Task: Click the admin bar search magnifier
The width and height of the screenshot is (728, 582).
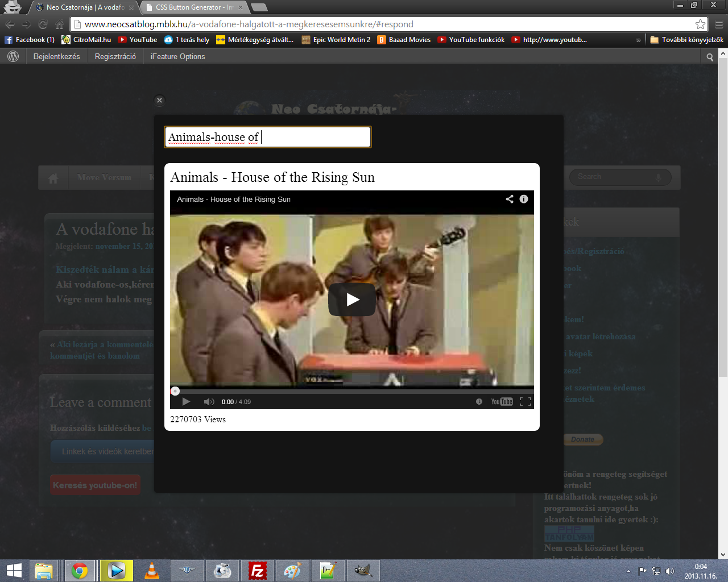Action: [710, 57]
